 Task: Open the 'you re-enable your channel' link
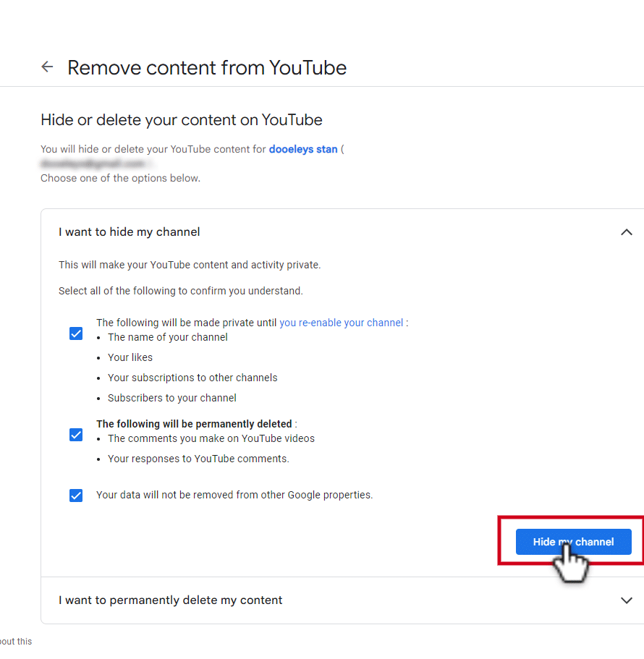tap(341, 323)
